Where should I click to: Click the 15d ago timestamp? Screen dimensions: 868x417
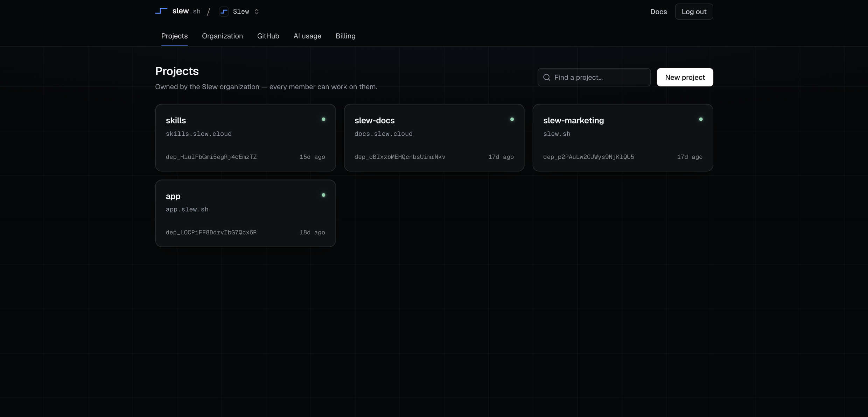coord(312,157)
